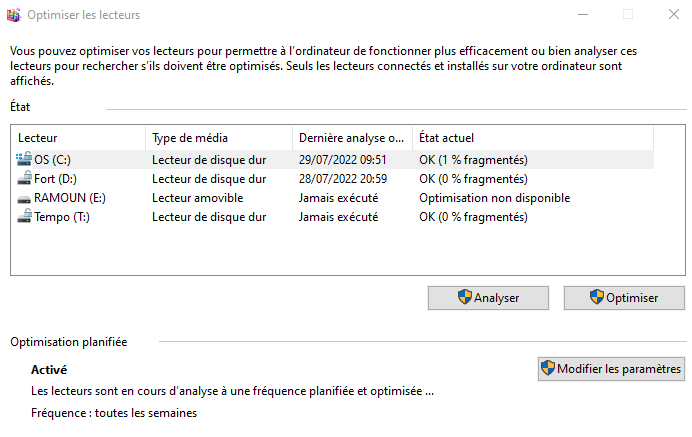Screen dimensions: 692x437
Task: Click the shield icon on Analyser button
Action: click(465, 297)
